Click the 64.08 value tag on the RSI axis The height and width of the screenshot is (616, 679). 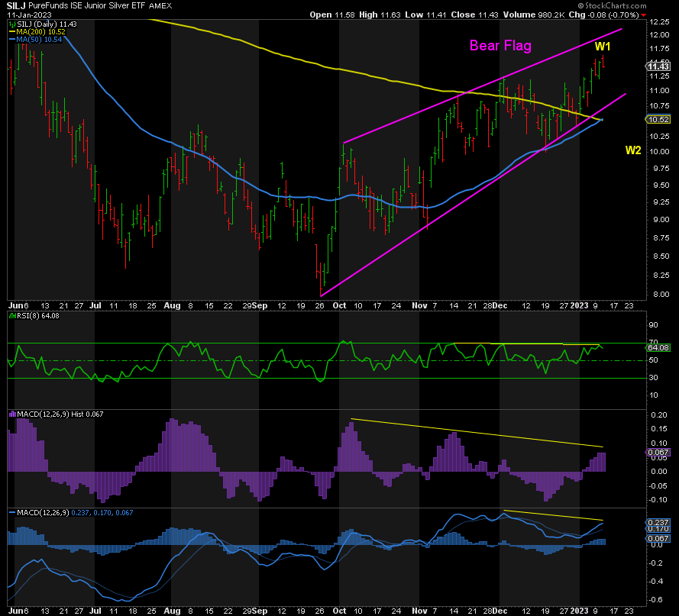point(658,347)
